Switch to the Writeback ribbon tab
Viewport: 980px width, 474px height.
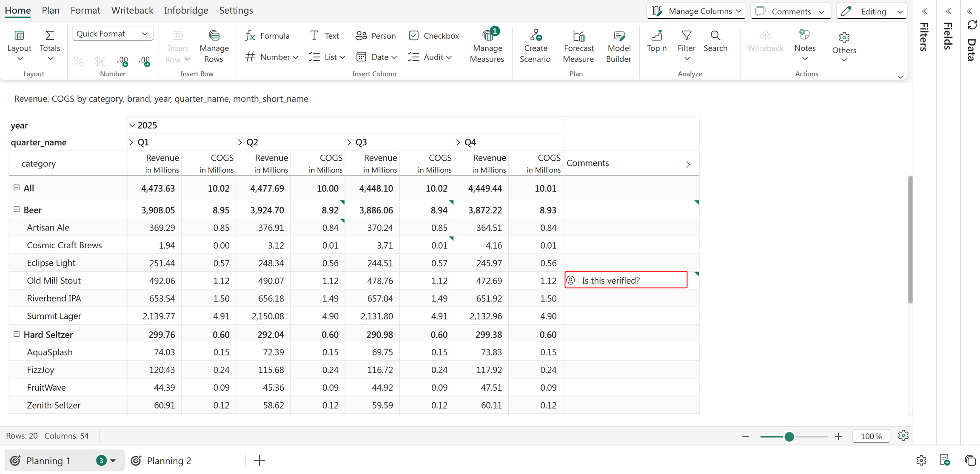[132, 10]
